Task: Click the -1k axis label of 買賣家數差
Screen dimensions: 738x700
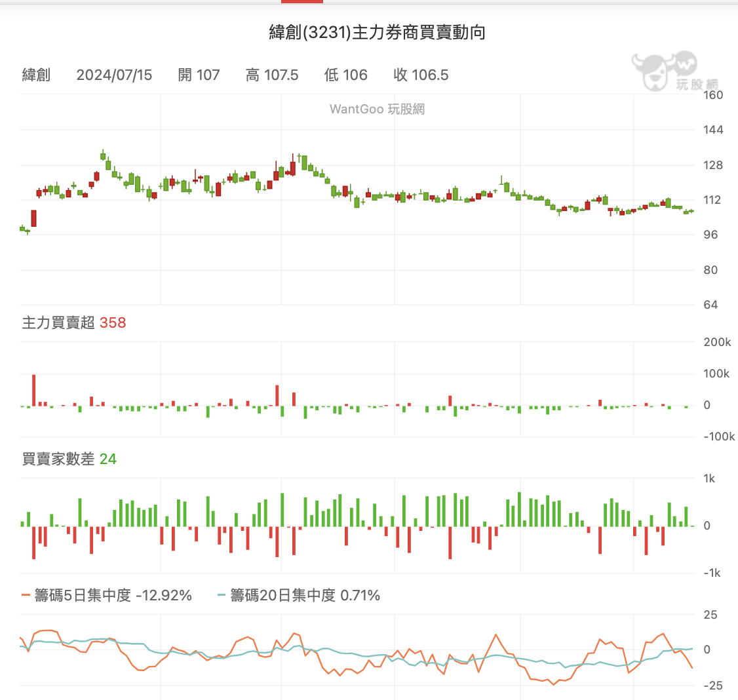Action: [x=712, y=573]
